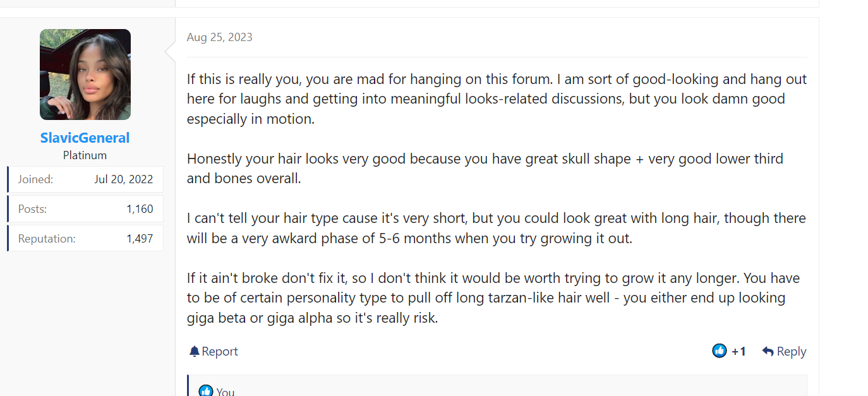Click the Platinum rank label

click(85, 155)
